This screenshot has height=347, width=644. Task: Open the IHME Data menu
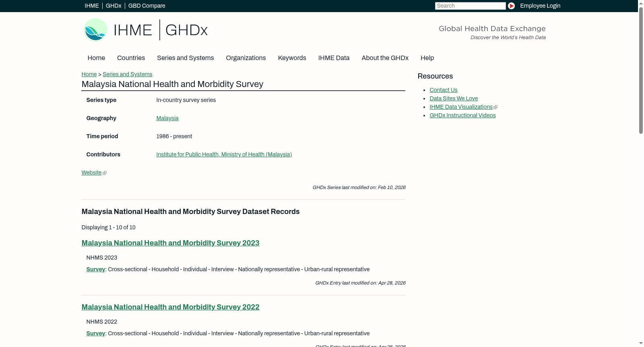[x=334, y=58]
